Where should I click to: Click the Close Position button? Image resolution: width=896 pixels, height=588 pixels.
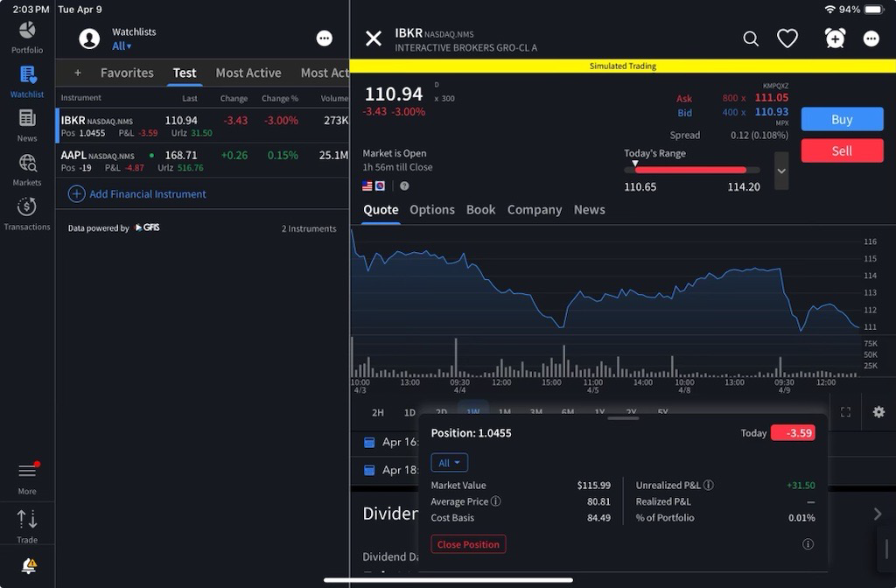468,544
